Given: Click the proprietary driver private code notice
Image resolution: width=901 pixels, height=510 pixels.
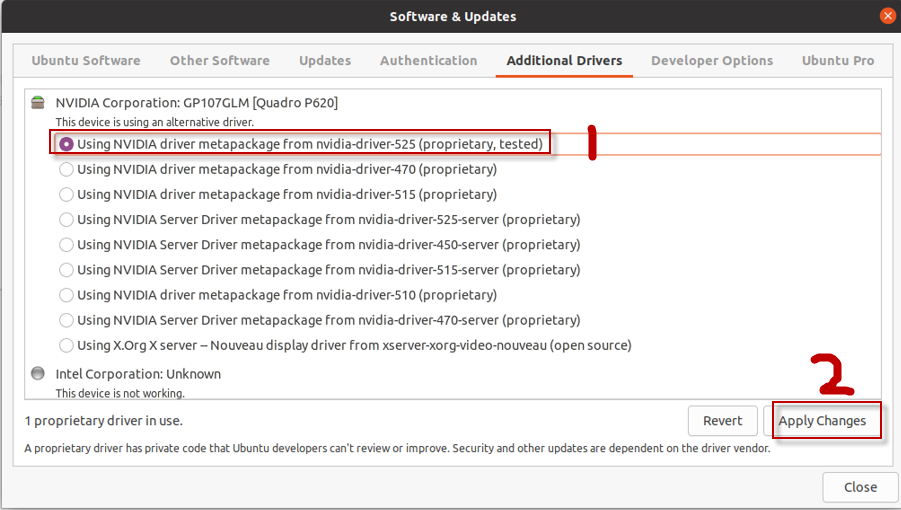Looking at the screenshot, I should 397,448.
